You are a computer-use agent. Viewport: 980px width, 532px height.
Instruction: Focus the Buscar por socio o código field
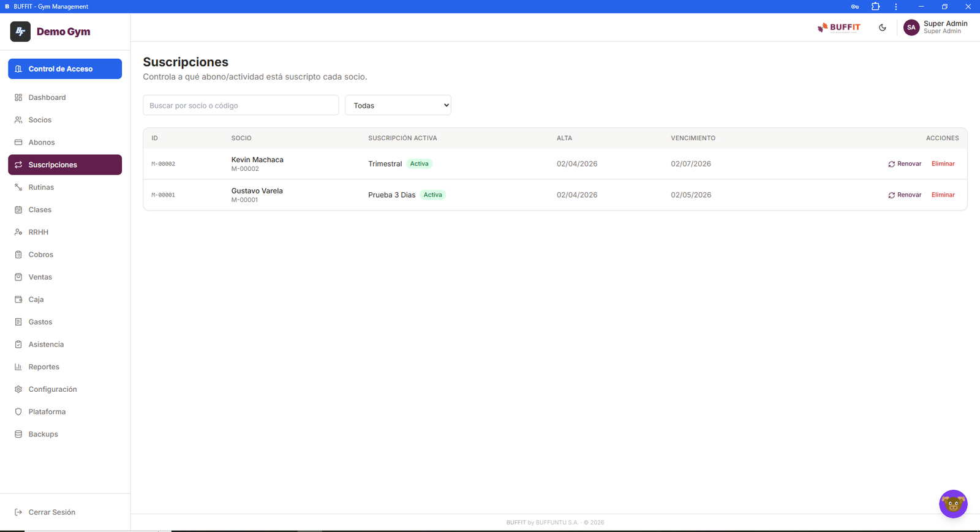[241, 105]
